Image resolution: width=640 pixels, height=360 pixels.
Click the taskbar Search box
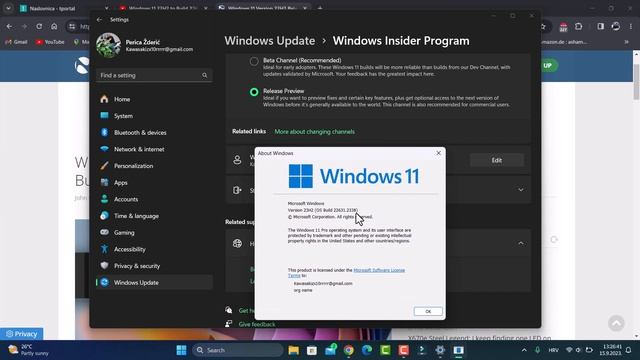point(238,350)
